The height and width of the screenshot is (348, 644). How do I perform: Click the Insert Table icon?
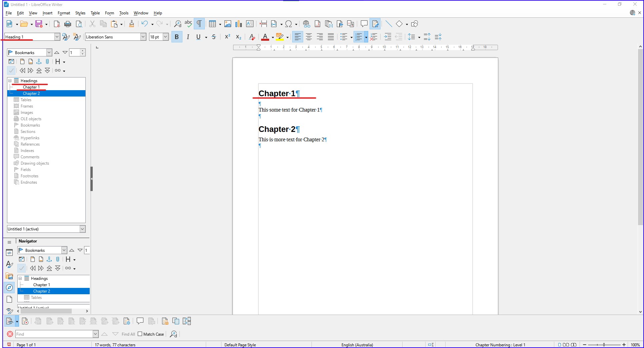coord(212,24)
